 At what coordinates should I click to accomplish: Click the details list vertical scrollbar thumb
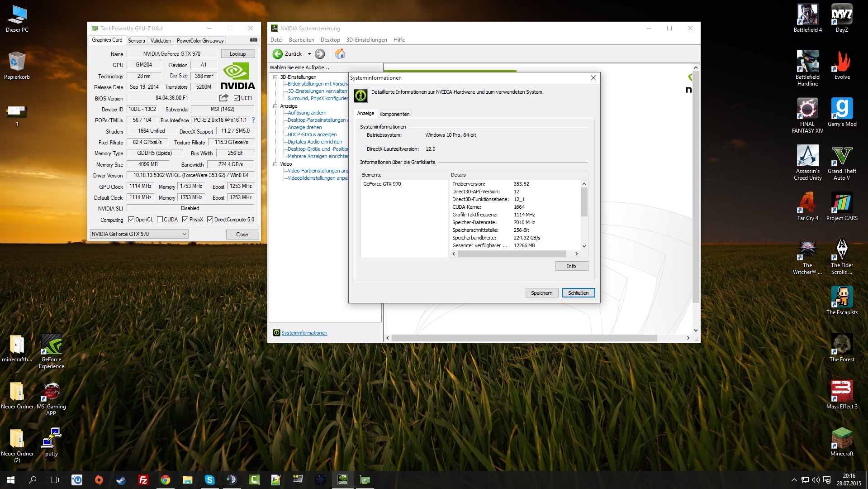click(584, 202)
